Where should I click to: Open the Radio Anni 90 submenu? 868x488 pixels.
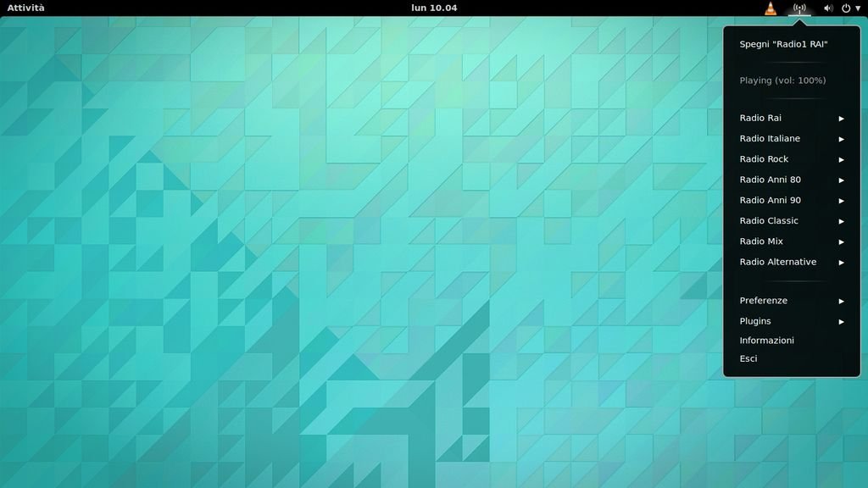(792, 200)
